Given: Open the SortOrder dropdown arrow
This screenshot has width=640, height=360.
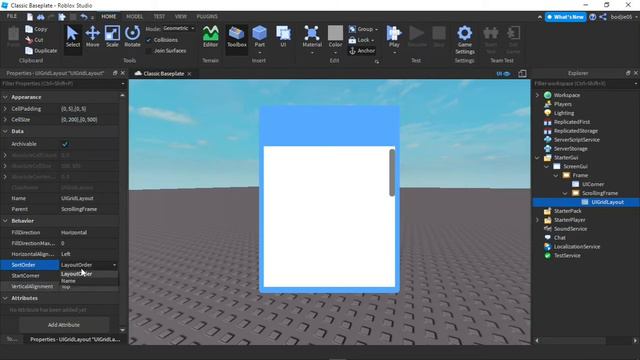Looking at the screenshot, I should pos(114,265).
